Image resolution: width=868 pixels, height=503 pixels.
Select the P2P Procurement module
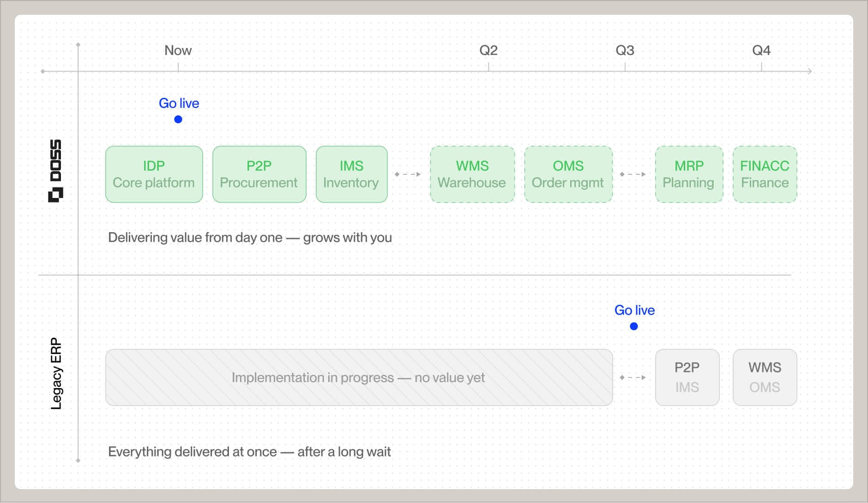(x=259, y=174)
